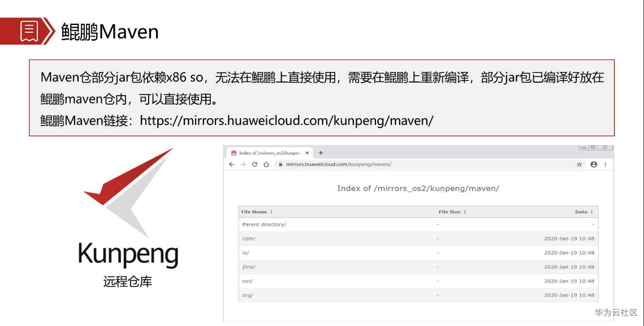
Task: Click the date cell in the com/ row
Action: [569, 238]
